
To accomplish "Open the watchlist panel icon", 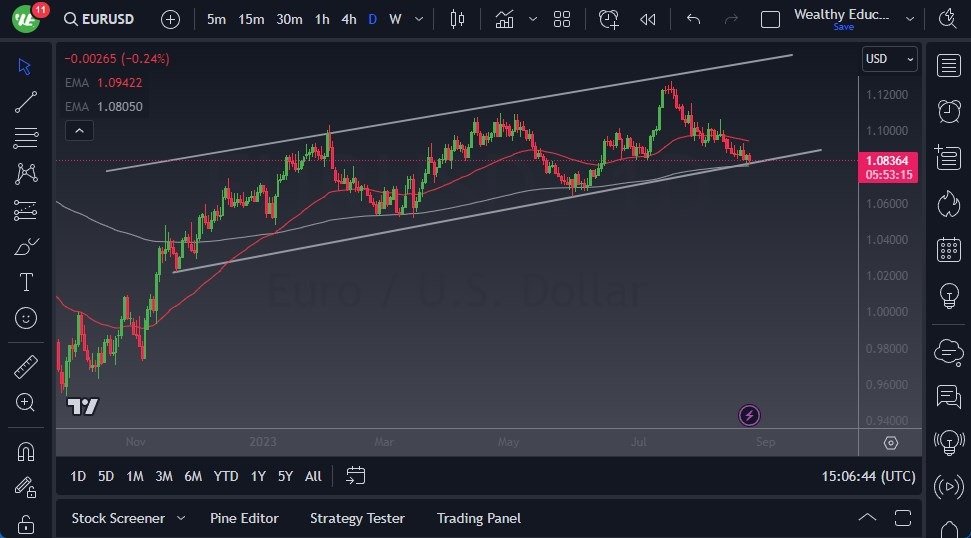I will tap(948, 65).
